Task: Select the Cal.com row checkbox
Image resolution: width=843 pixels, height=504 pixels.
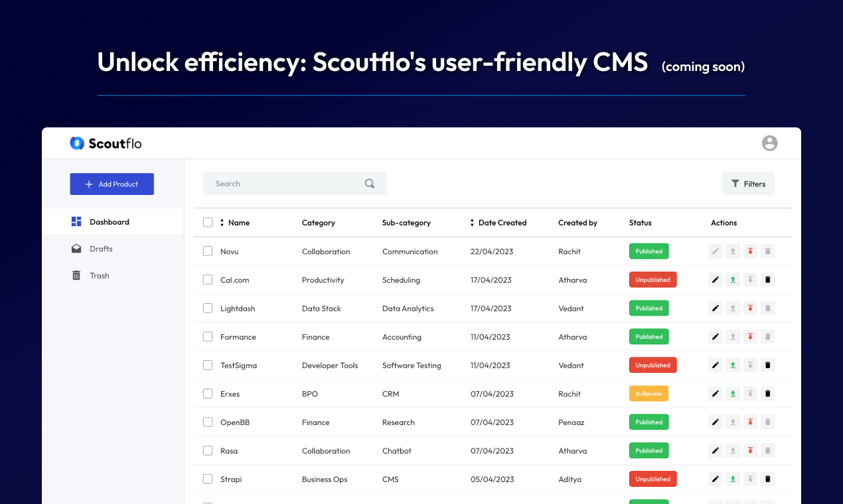Action: point(208,280)
